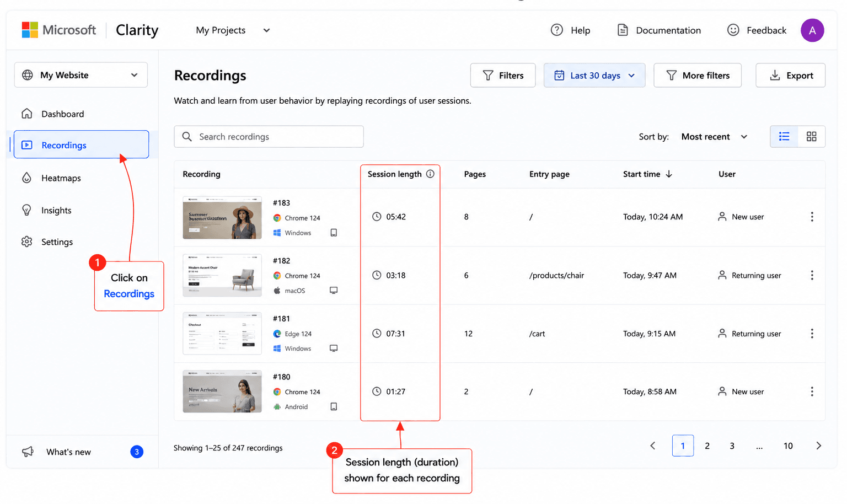
Task: Go to Dashboard in sidebar
Action: point(53,114)
